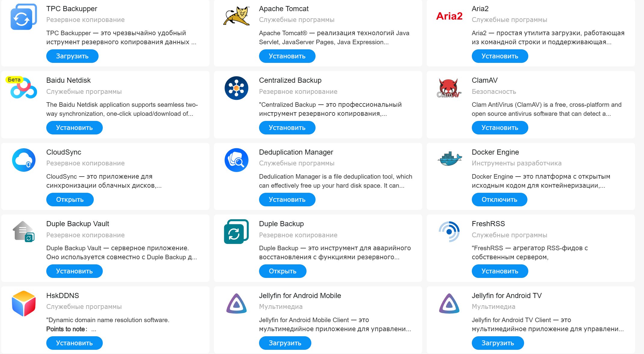Click the Aria2 red logo
644x354 pixels.
[449, 16]
